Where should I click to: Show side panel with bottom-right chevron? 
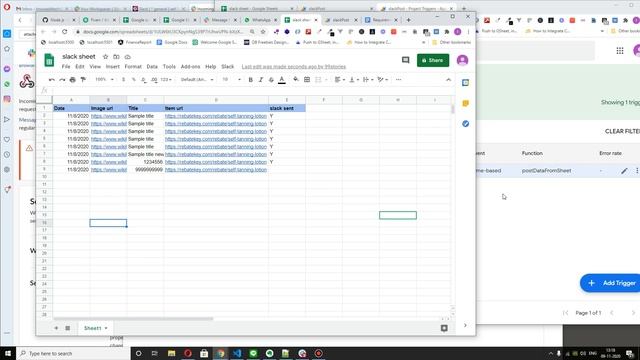click(465, 325)
